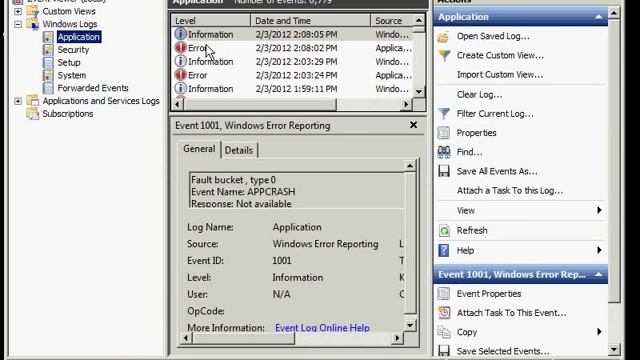
Task: Expand the Copy submenu arrow
Action: pos(599,331)
